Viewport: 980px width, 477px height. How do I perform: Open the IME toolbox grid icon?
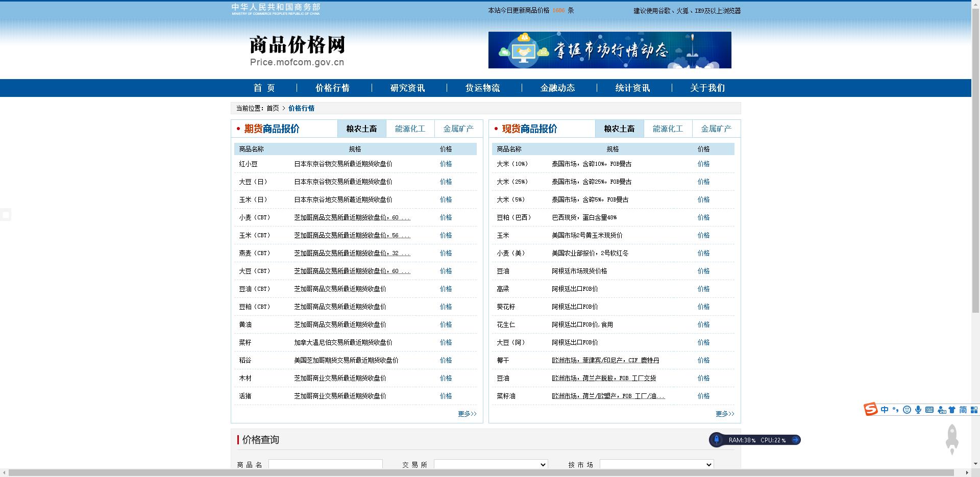click(974, 410)
